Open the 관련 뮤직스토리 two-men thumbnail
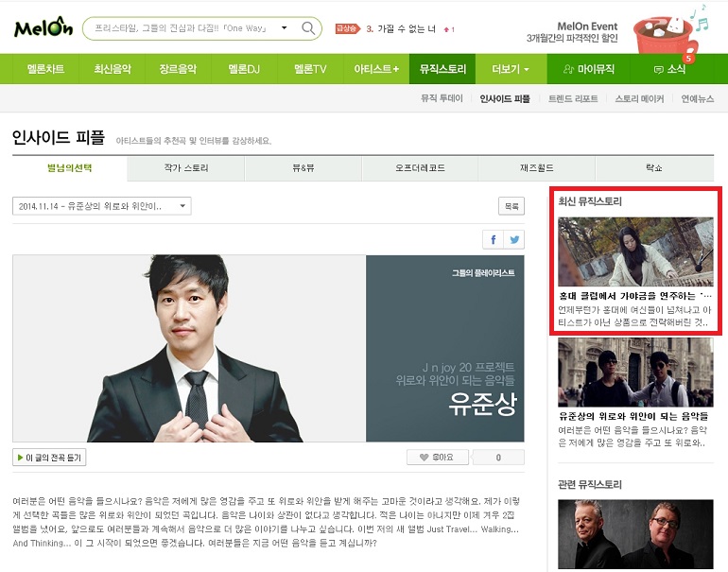The width and height of the screenshot is (728, 572). [635, 534]
